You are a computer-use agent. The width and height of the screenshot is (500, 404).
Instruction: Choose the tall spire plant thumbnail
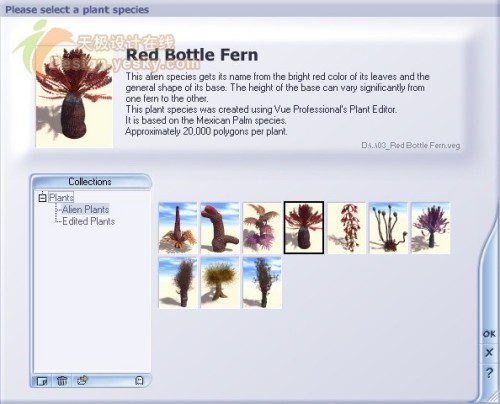(178, 228)
